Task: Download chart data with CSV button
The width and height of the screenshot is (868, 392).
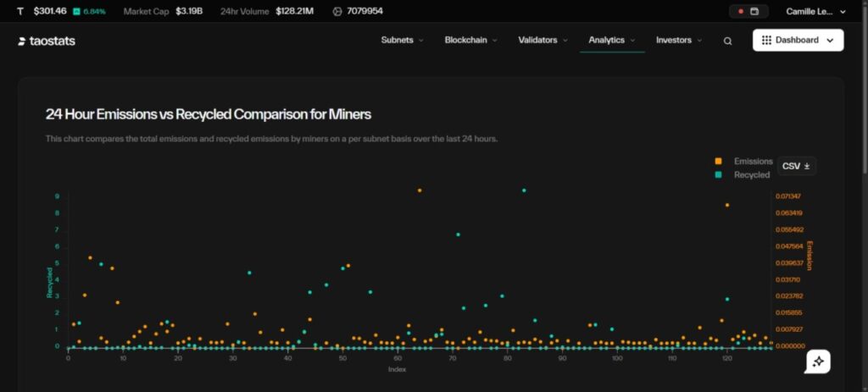Action: click(x=796, y=166)
